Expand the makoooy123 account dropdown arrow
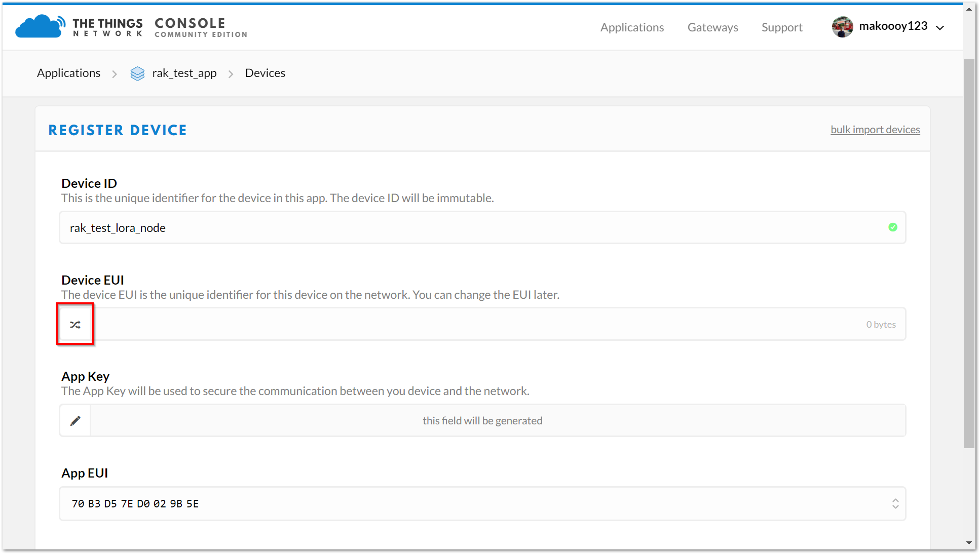 tap(940, 28)
